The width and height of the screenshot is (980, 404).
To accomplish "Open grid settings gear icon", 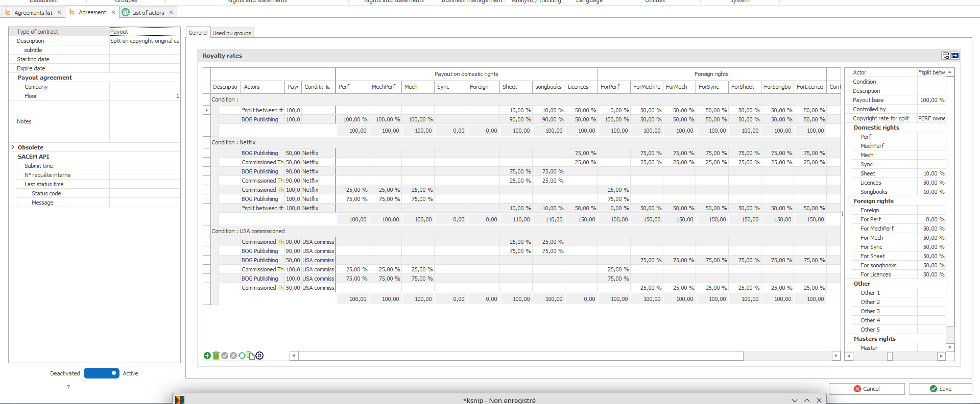I will [259, 356].
